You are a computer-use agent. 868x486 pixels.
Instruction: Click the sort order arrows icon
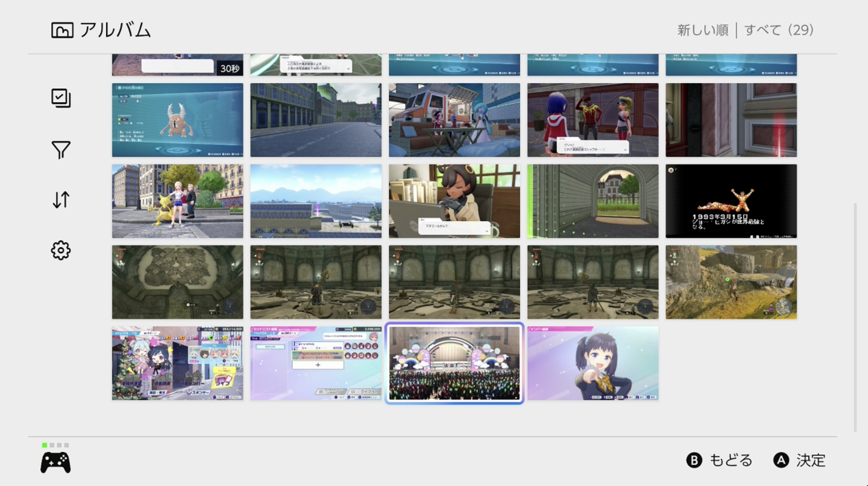pos(61,200)
